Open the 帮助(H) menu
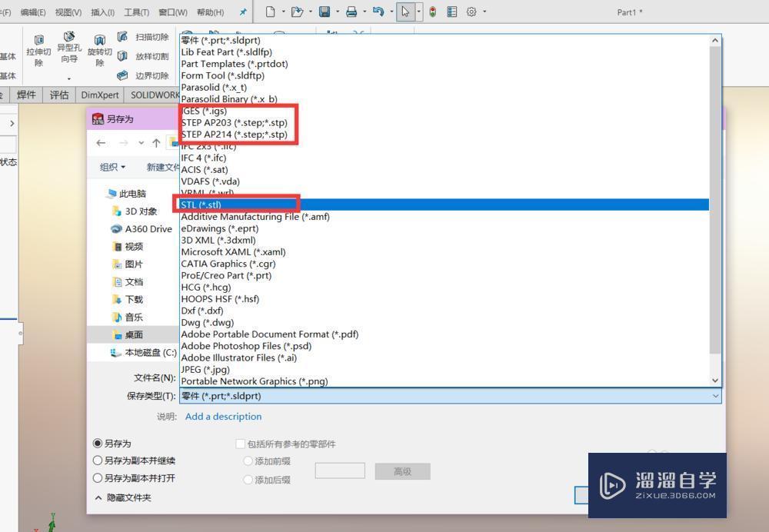The height and width of the screenshot is (532, 769). 211,12
